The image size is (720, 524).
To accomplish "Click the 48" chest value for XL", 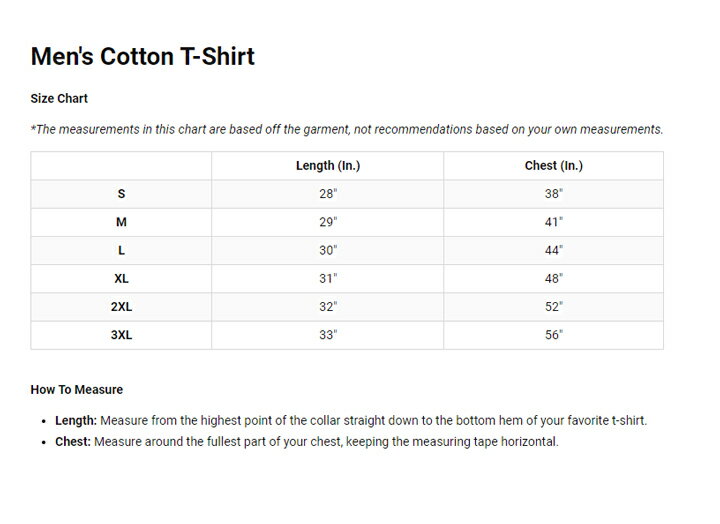I will tap(553, 279).
